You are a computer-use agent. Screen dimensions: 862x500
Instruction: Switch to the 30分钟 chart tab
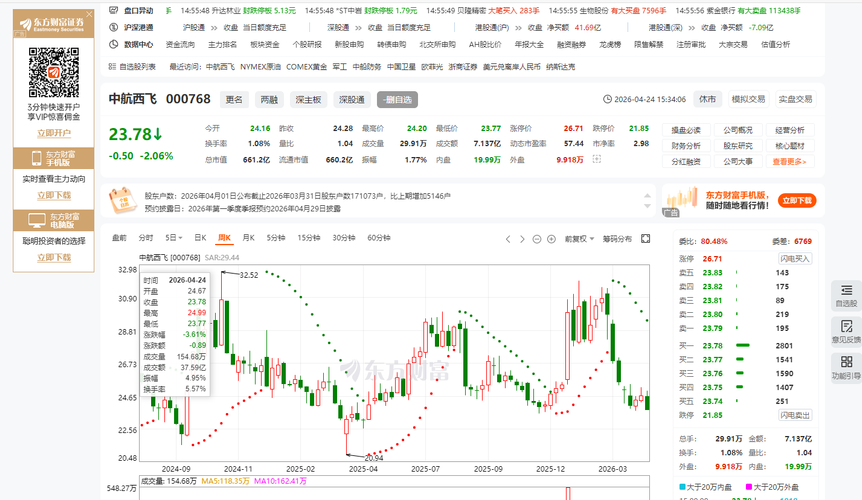[x=344, y=238]
